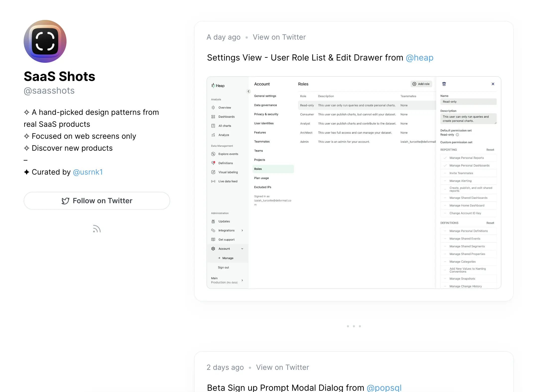Viewport: 534px width, 392px height.
Task: Open the RSS feed icon
Action: (97, 229)
